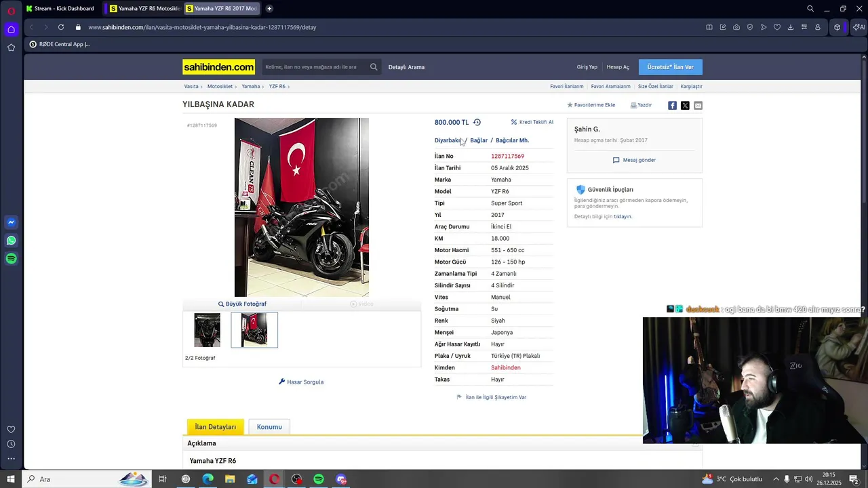Open the Opera main menu icon
Viewport: 868px width, 488px height.
tap(11, 11)
